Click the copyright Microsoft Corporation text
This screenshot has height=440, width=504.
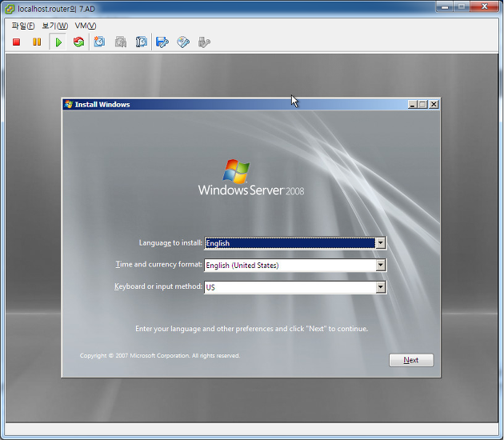coord(160,355)
